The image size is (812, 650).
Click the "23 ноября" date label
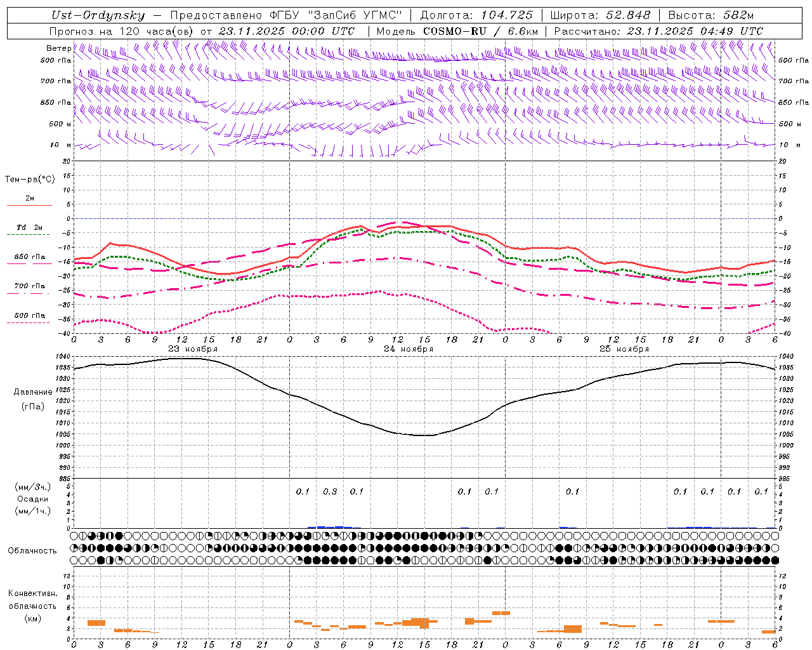(193, 349)
